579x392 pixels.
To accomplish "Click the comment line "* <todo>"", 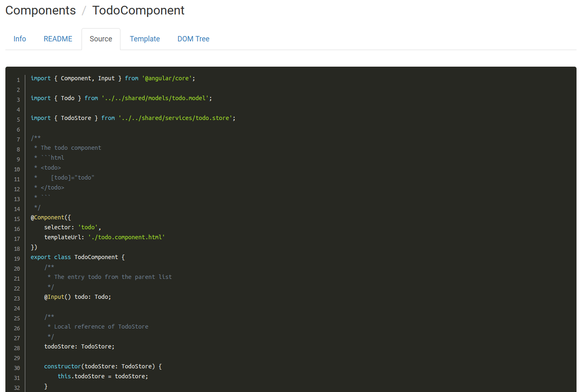I will tap(48, 168).
